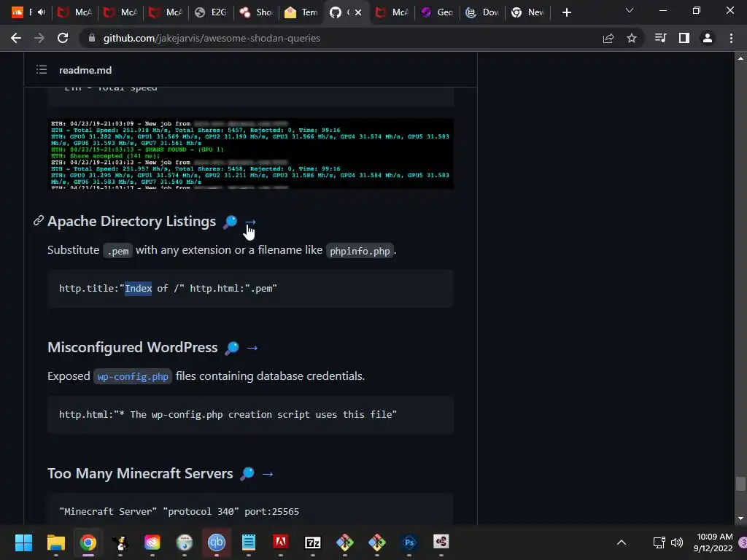
Task: Open the tab search dropdown
Action: click(x=630, y=10)
